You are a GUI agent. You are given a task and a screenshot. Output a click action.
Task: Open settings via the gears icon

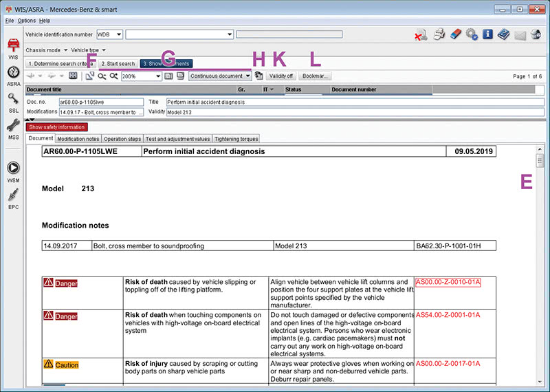click(472, 34)
